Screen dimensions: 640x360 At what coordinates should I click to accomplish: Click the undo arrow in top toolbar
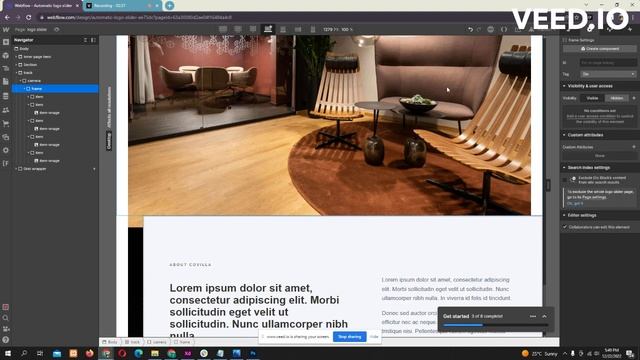[x=471, y=29]
